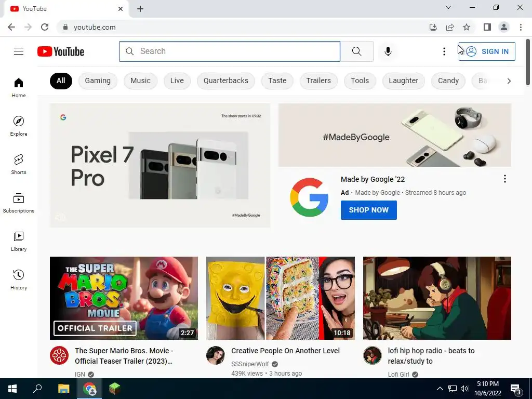532x399 pixels.
Task: Click the Google G channel logo
Action: [x=309, y=197]
